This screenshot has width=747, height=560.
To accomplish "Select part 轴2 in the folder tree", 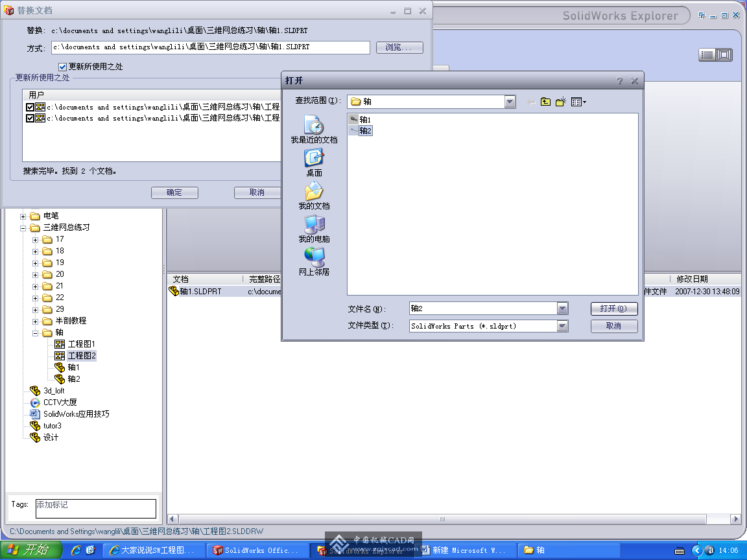I will [x=67, y=379].
